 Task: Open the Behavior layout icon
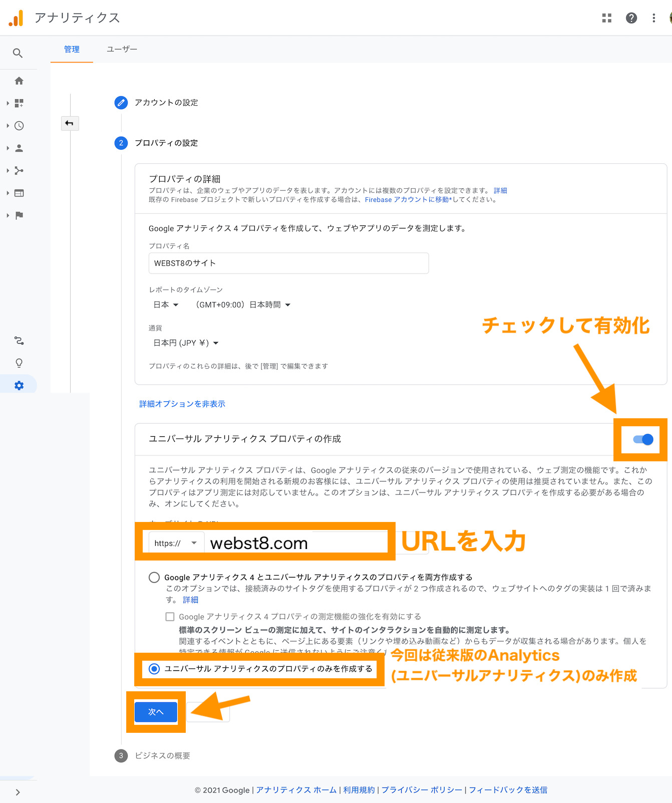(19, 193)
